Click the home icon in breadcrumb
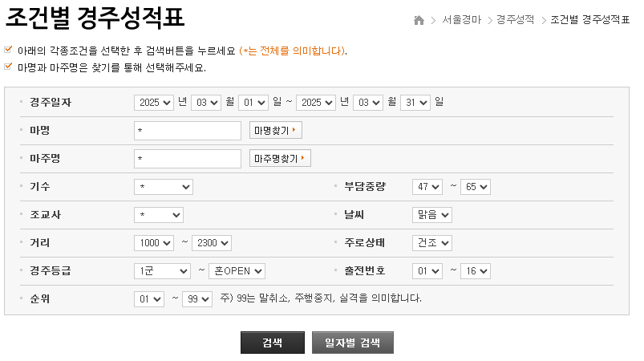This screenshot has width=644, height=361. coord(419,20)
